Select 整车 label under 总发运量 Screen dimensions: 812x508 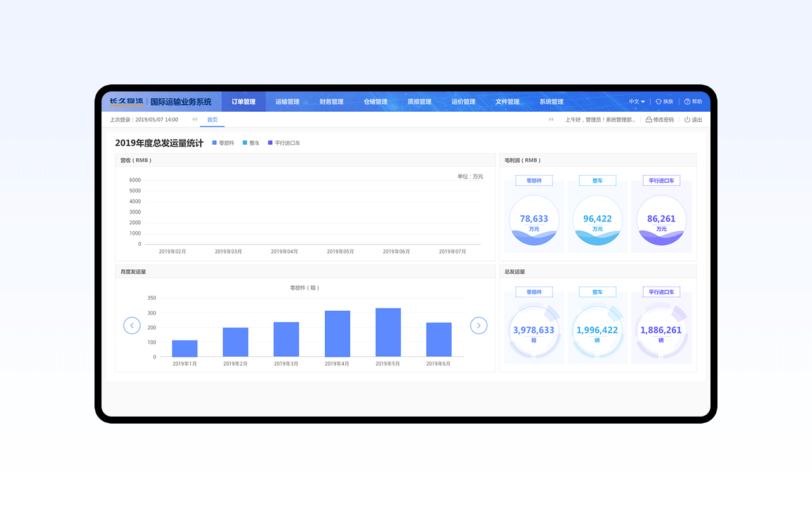(x=598, y=292)
